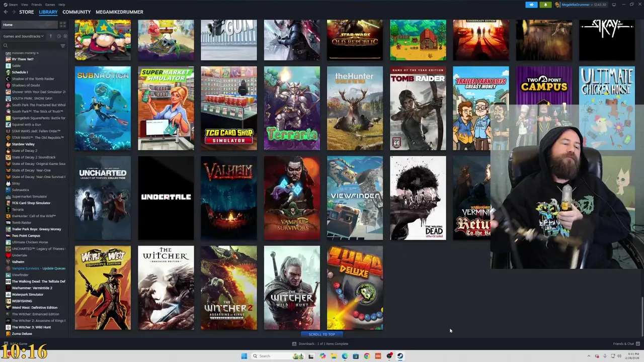The width and height of the screenshot is (644, 362).
Task: Open the Help menu
Action: click(x=61, y=5)
